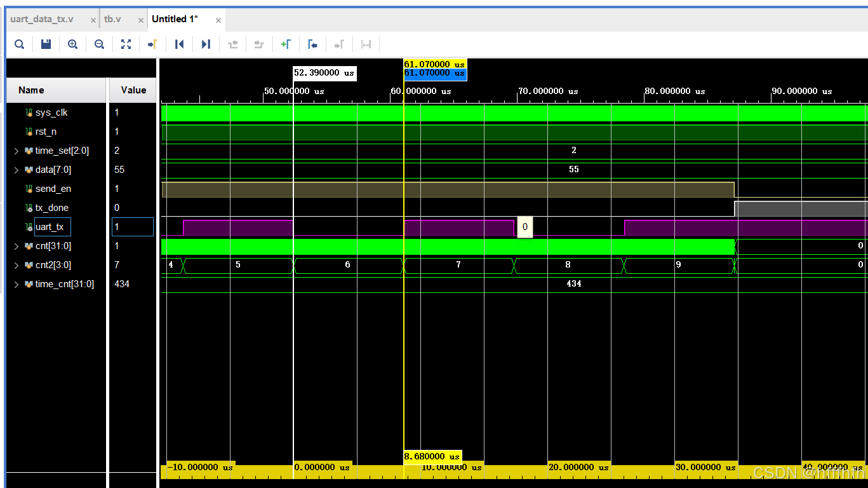
Task: Click the Name column header
Action: click(56, 90)
